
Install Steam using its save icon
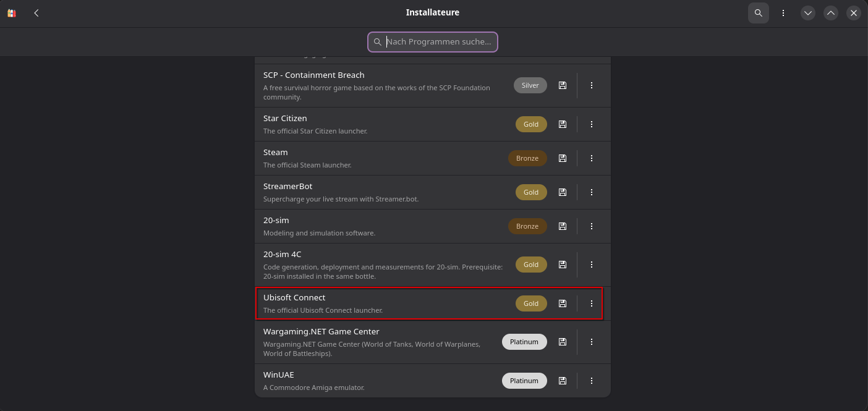coord(563,158)
